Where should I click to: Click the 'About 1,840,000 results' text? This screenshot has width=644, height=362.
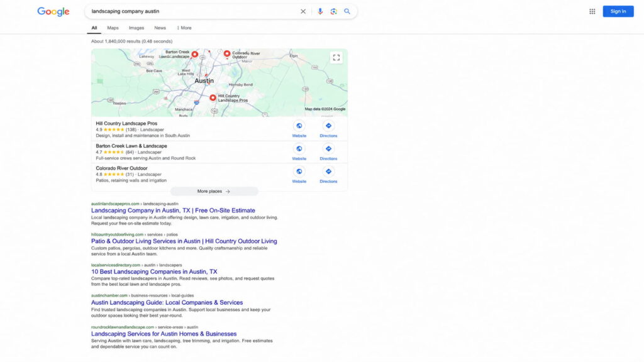(x=132, y=41)
